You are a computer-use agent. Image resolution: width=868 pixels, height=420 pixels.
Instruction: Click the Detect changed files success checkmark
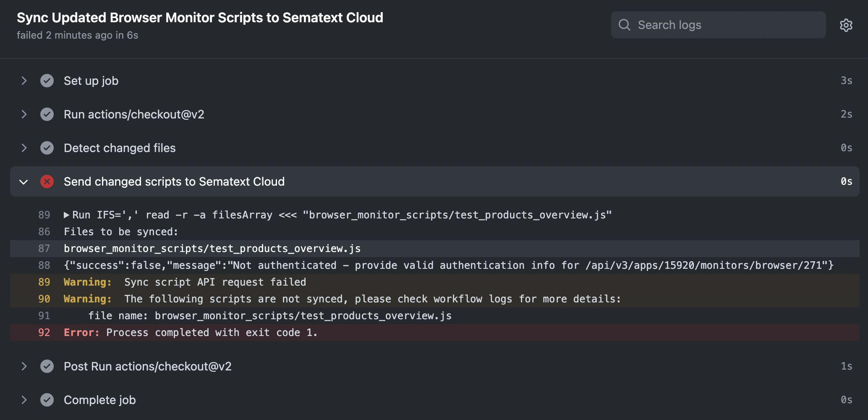pos(47,148)
